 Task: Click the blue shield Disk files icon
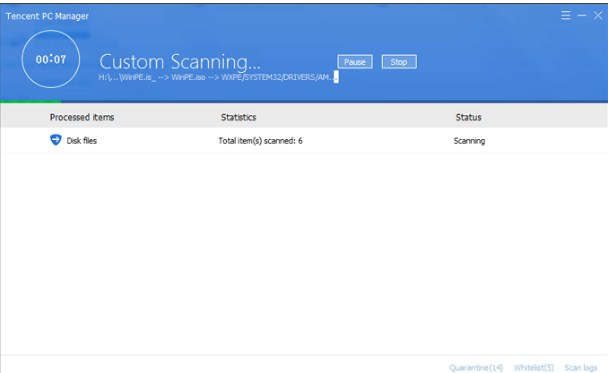tap(56, 140)
